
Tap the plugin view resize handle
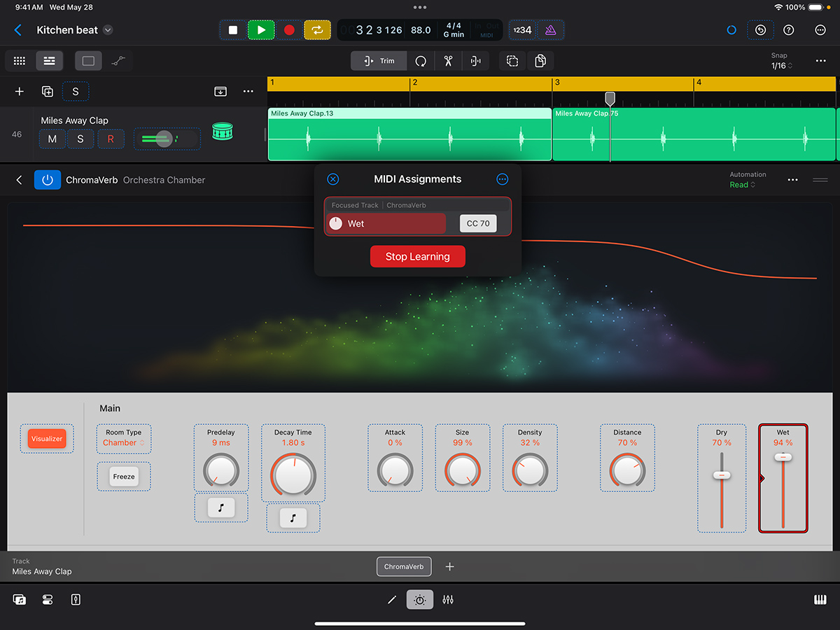click(820, 180)
